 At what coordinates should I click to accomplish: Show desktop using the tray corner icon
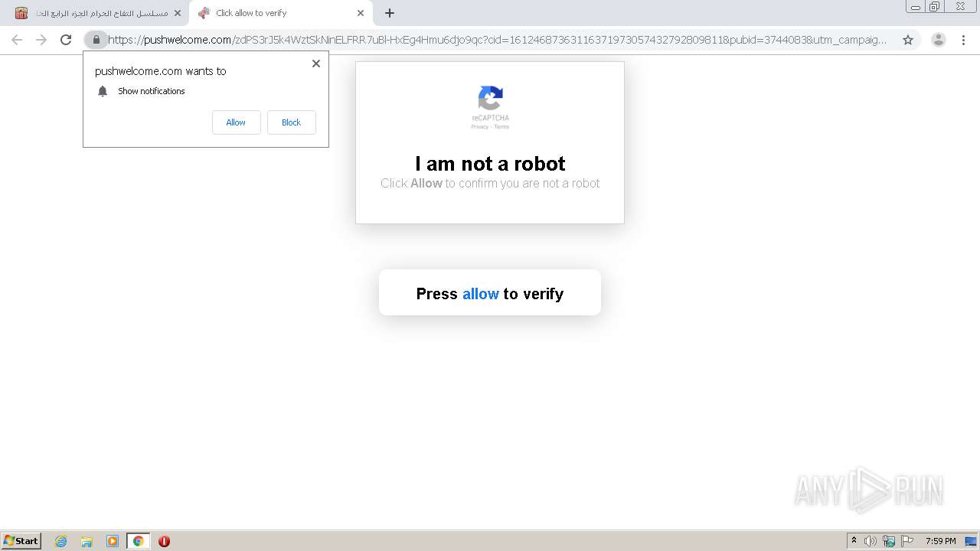point(971,541)
